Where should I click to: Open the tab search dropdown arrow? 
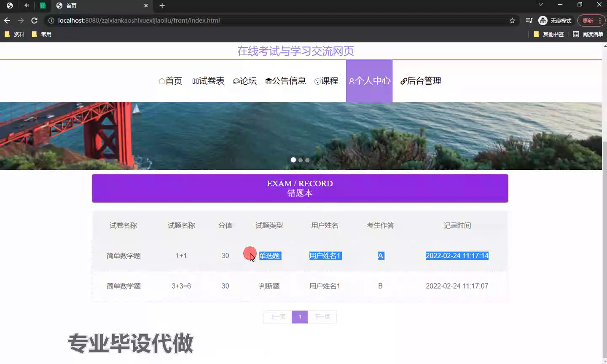coord(541,5)
